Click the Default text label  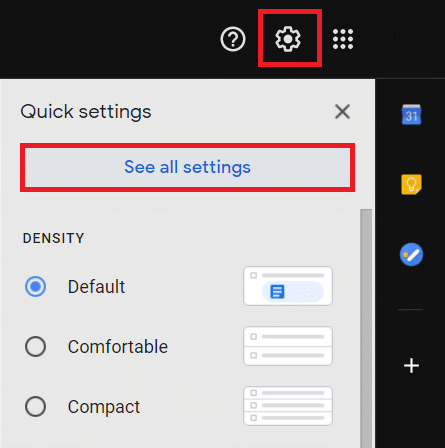pyautogui.click(x=96, y=287)
